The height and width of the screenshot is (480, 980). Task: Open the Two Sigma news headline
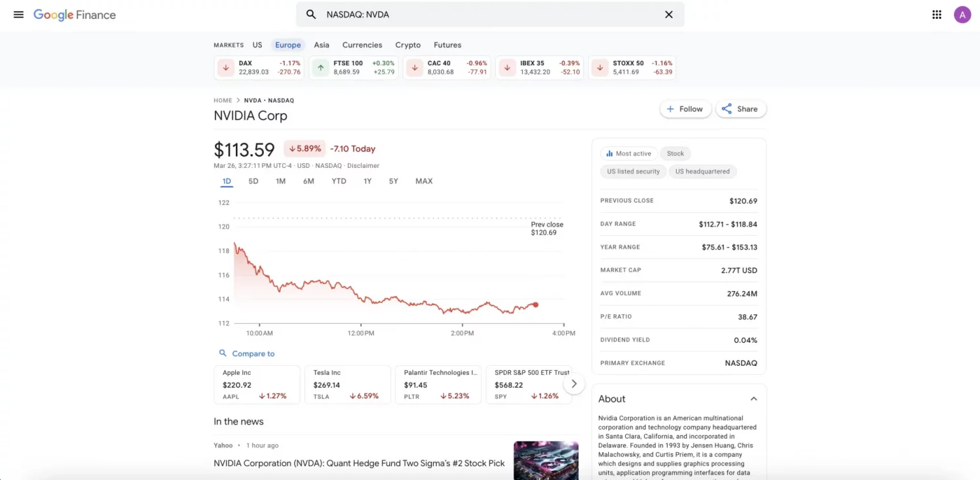pyautogui.click(x=359, y=463)
